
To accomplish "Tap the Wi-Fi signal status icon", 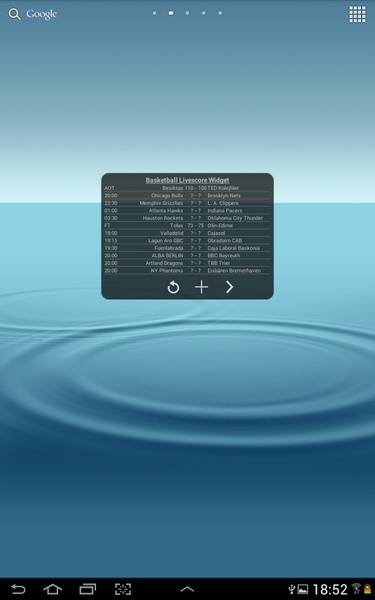I will (x=356, y=589).
